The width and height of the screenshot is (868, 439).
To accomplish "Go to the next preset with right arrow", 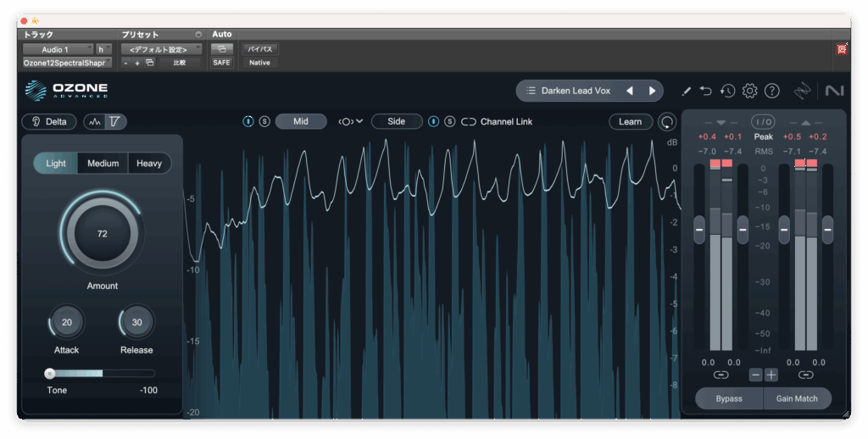I will tap(652, 91).
